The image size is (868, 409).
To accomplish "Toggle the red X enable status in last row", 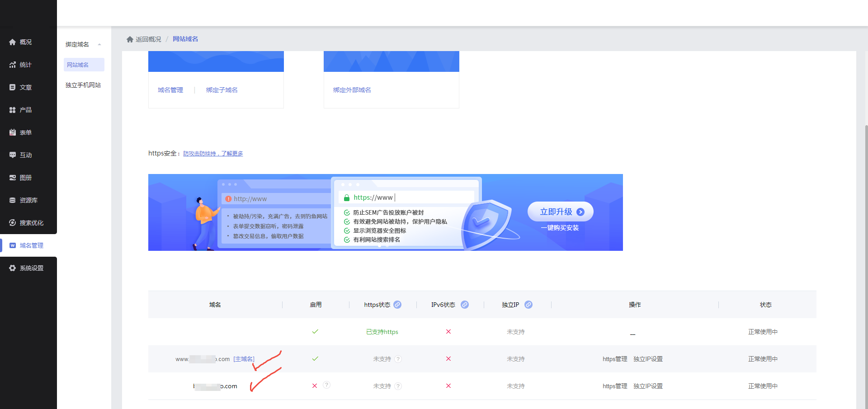I will coord(315,386).
